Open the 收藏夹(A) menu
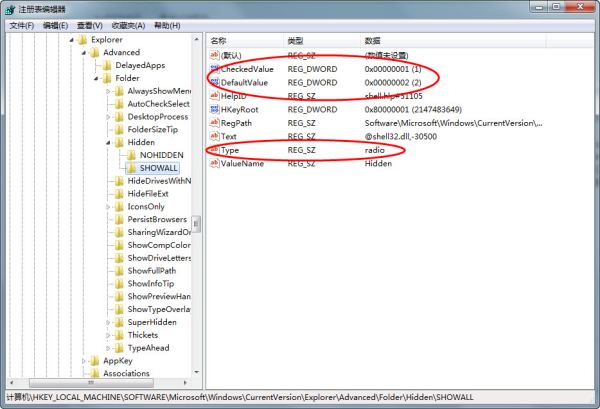The image size is (600, 409). [128, 26]
